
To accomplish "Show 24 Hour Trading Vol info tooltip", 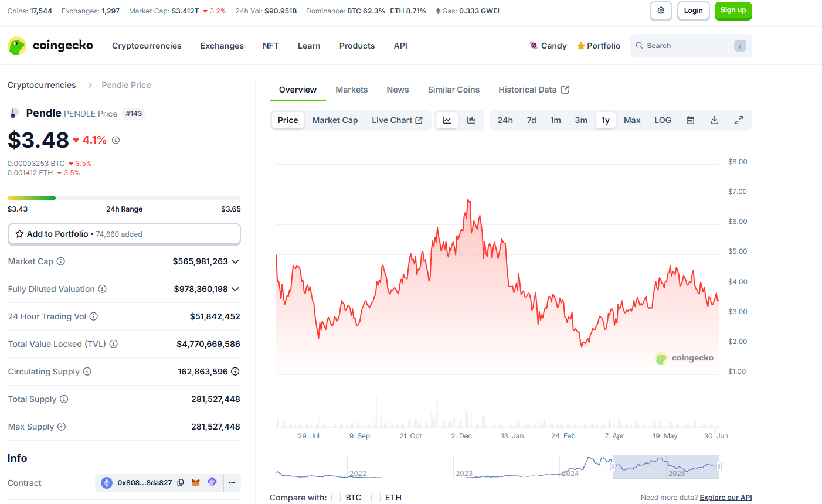I will point(94,316).
